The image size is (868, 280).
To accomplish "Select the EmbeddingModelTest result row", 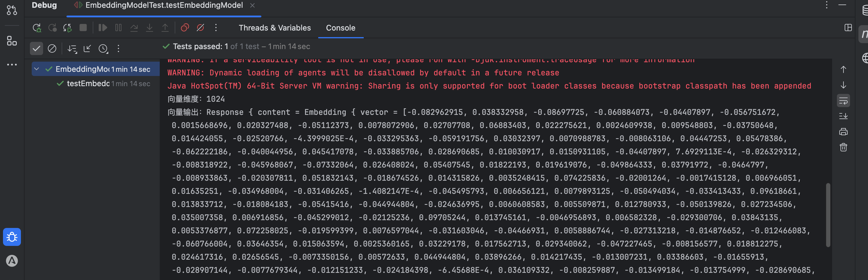I will click(95, 69).
